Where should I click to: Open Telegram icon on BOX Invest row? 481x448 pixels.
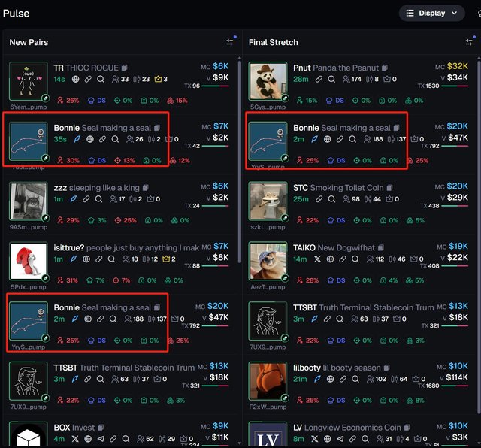[x=101, y=439]
